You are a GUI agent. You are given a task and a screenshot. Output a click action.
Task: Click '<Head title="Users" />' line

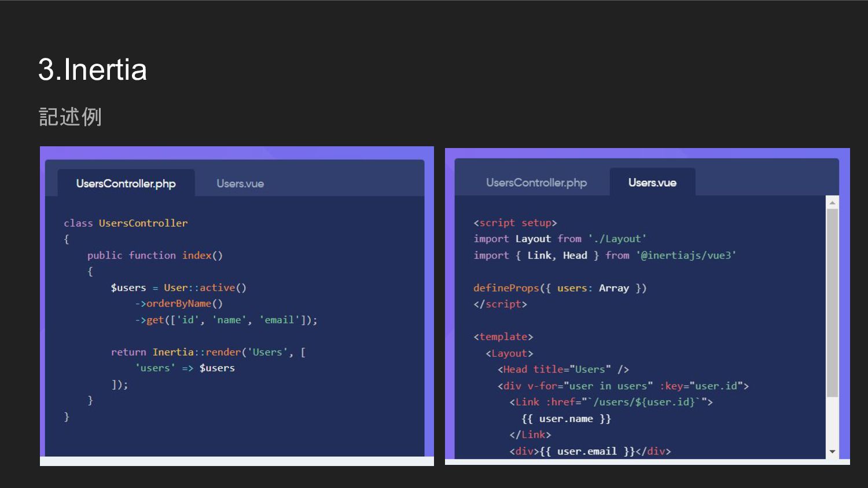point(563,369)
